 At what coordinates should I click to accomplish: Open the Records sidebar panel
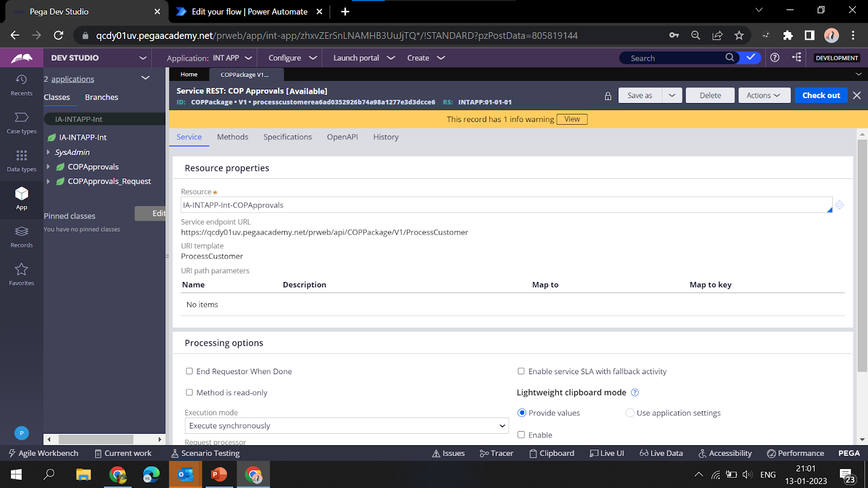coord(21,237)
